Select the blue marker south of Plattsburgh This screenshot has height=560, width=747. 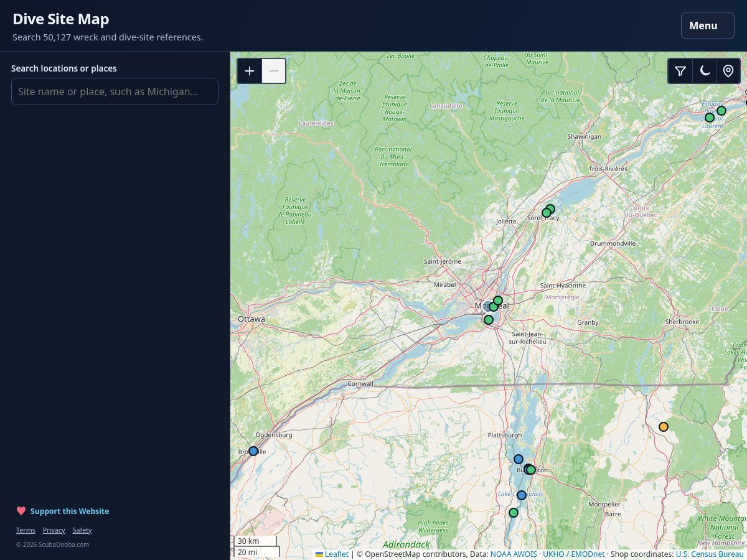click(x=519, y=459)
